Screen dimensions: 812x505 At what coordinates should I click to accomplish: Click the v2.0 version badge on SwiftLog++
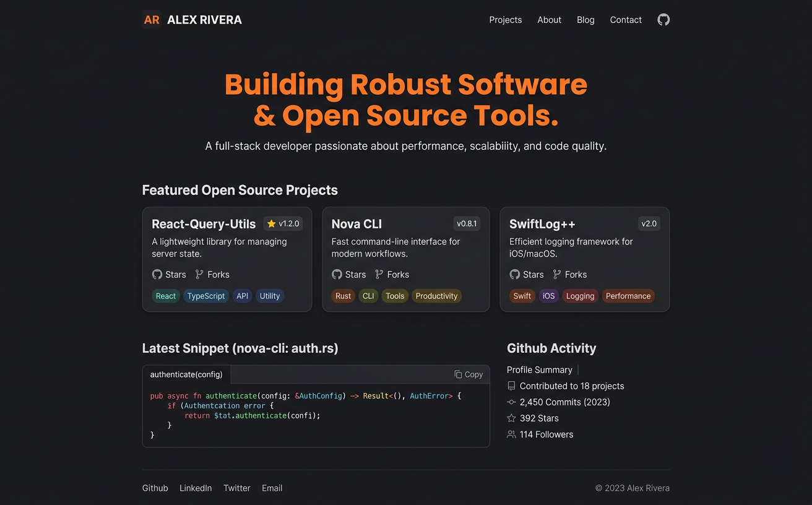[649, 223]
